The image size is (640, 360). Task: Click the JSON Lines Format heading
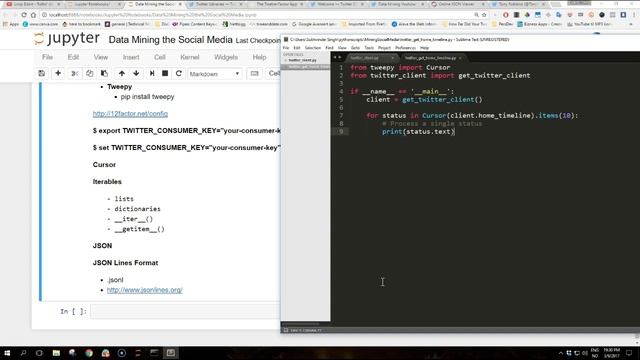(125, 263)
